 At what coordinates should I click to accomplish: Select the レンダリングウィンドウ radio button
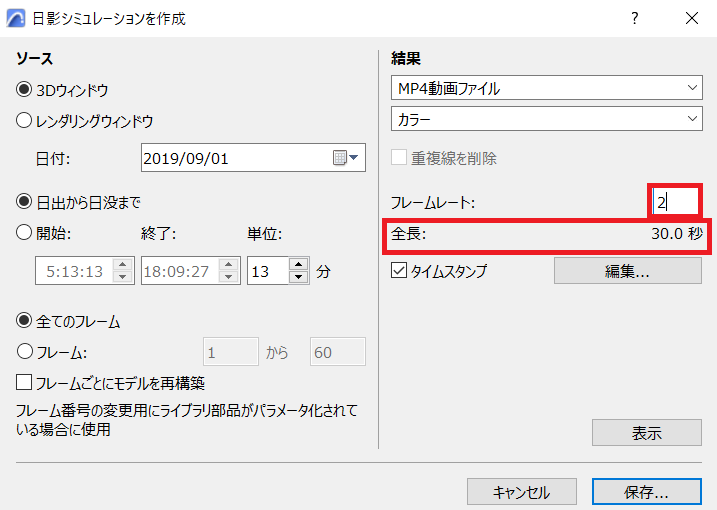point(24,121)
